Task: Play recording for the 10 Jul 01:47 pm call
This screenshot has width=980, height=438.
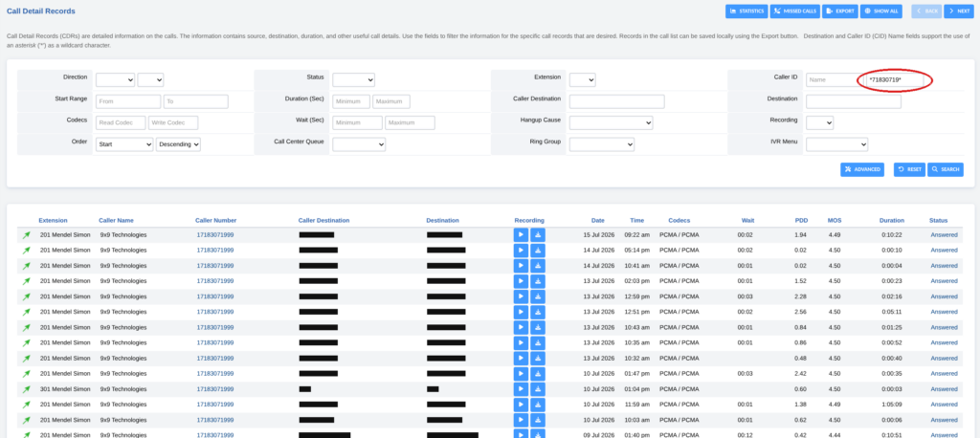Action: [x=521, y=373]
